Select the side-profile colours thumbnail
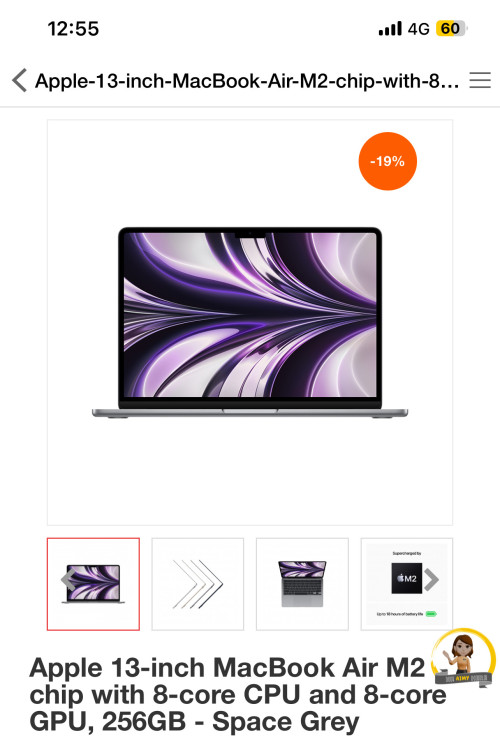The width and height of the screenshot is (500, 741). click(198, 584)
